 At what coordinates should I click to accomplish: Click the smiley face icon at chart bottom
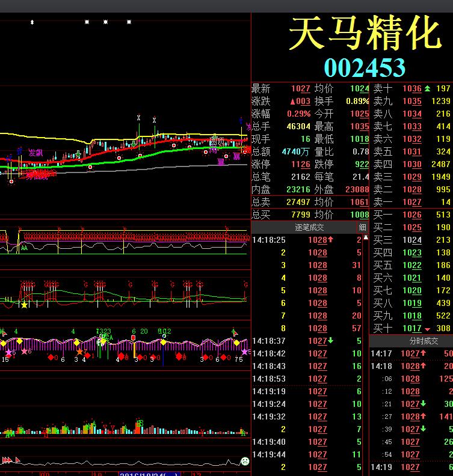coord(245,462)
